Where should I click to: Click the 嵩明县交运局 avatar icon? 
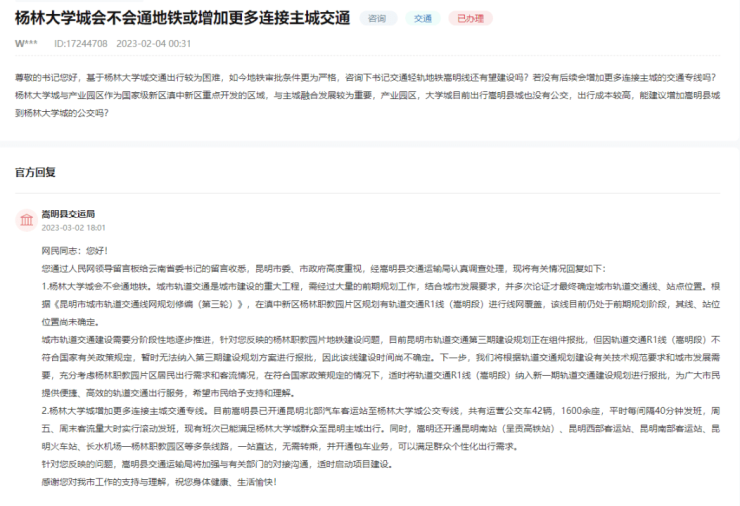pyautogui.click(x=26, y=219)
